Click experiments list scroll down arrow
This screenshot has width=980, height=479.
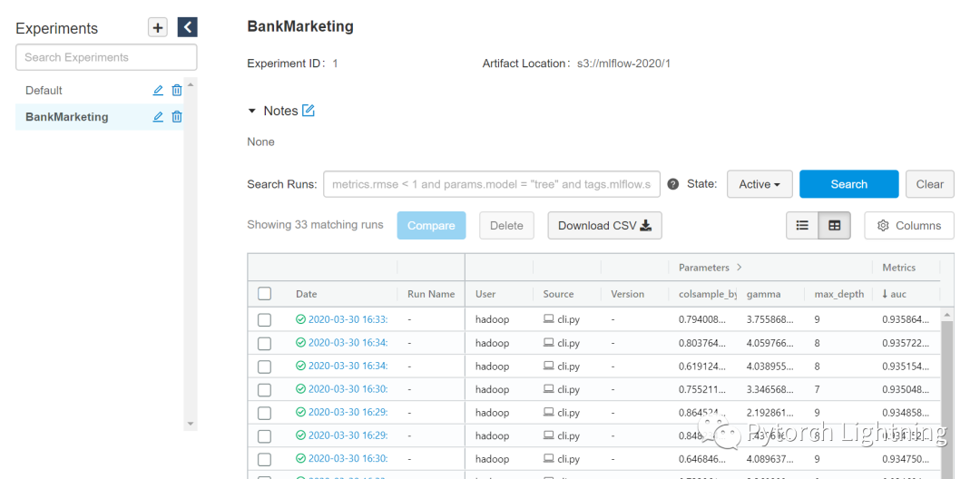click(191, 424)
